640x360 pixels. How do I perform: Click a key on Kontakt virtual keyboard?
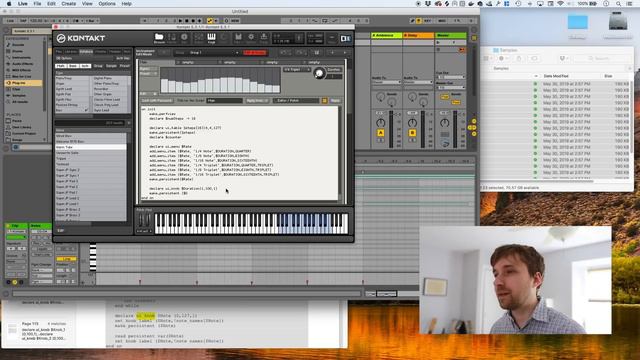coord(251,223)
